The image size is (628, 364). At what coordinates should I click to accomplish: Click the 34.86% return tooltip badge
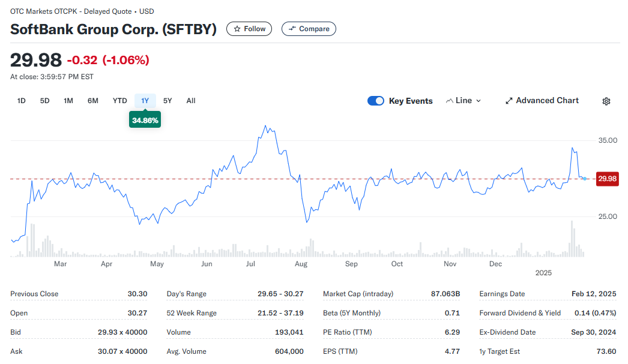pyautogui.click(x=145, y=120)
